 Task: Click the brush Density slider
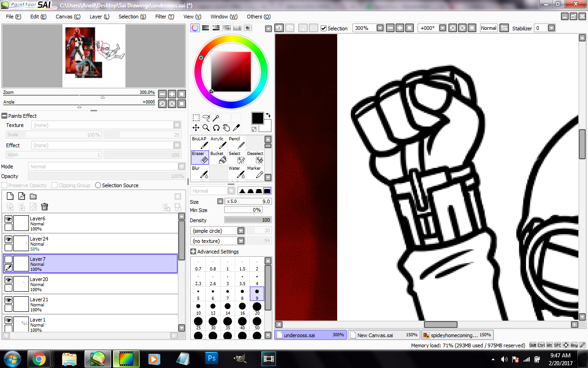coord(248,220)
